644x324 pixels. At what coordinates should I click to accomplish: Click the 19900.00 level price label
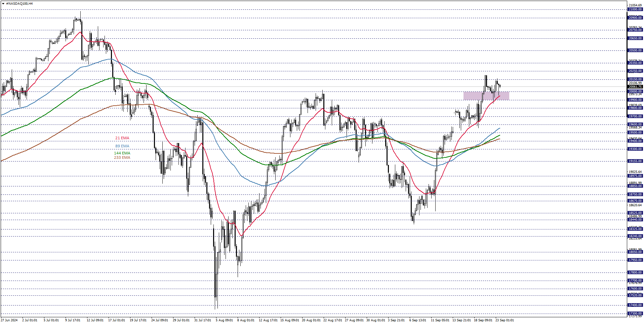pos(635,100)
